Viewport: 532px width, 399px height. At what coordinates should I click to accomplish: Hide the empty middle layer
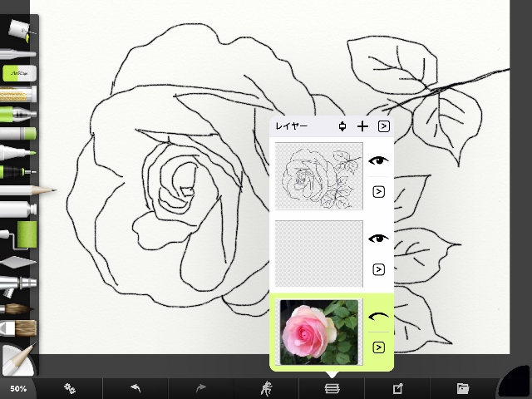click(378, 239)
